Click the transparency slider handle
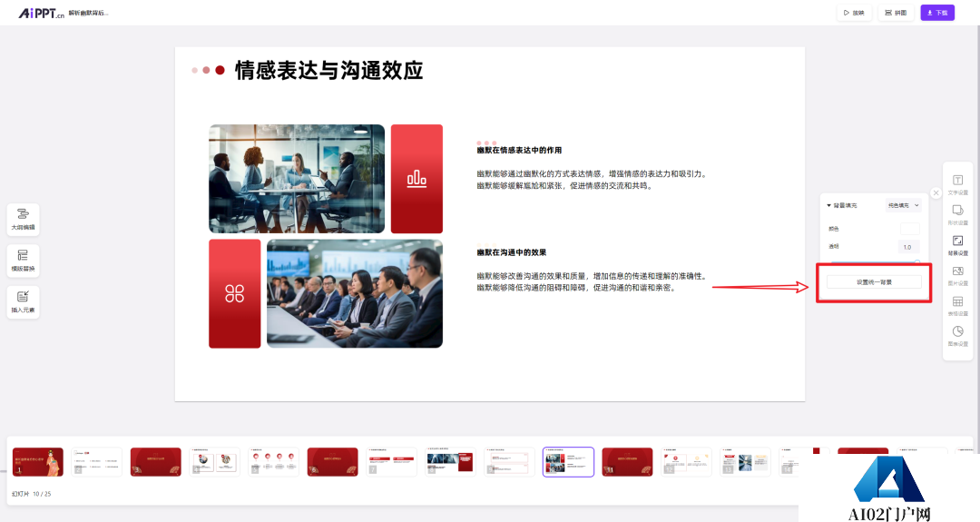Image resolution: width=980 pixels, height=522 pixels. [x=916, y=262]
